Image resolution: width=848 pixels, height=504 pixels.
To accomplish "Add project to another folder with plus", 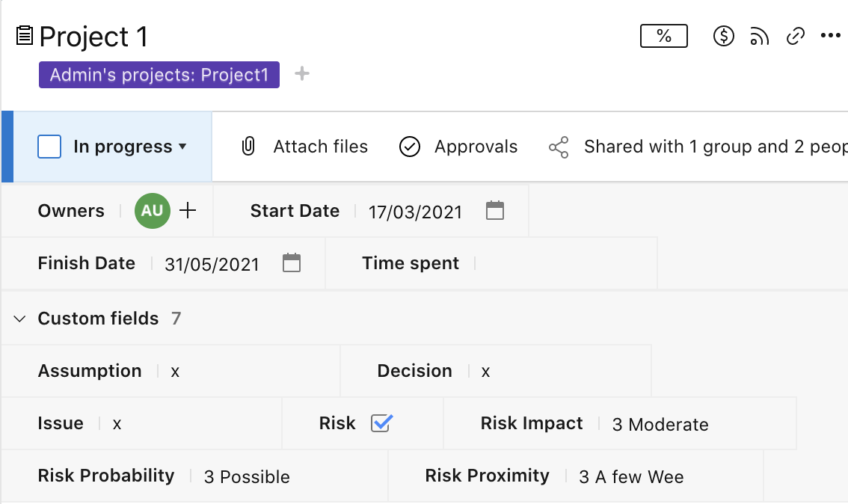I will (302, 74).
